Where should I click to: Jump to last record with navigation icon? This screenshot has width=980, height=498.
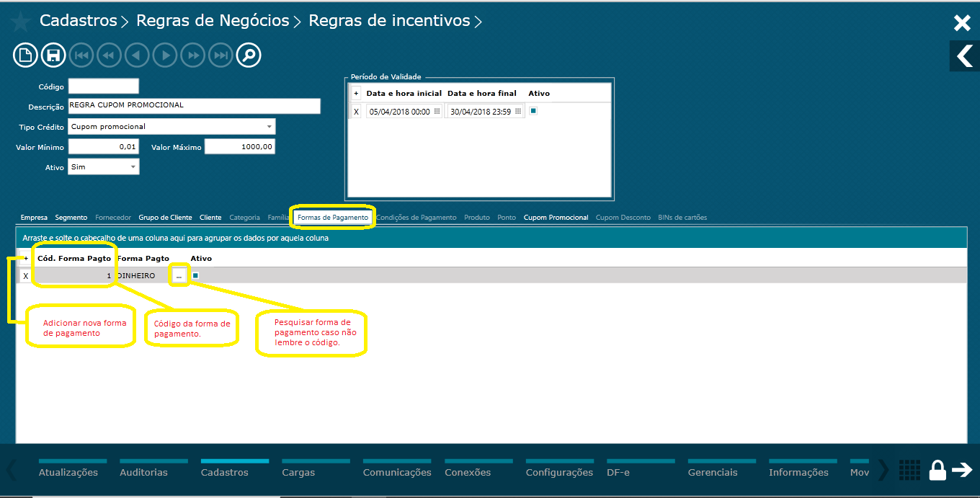click(220, 55)
